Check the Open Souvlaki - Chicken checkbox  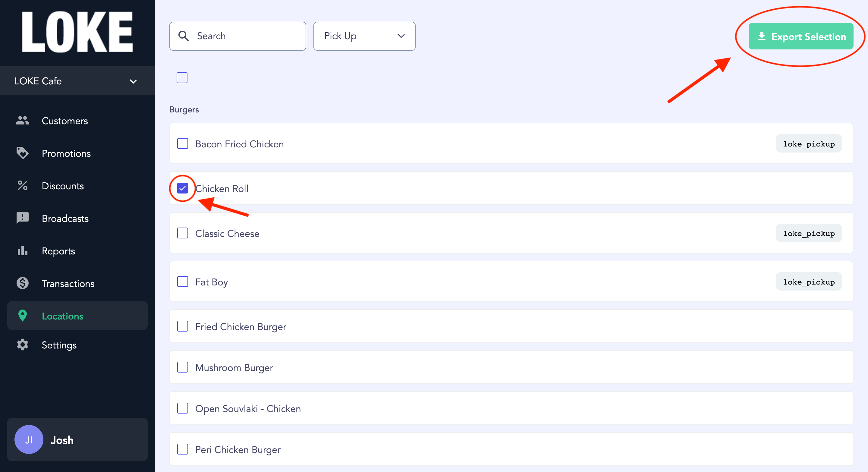(183, 408)
